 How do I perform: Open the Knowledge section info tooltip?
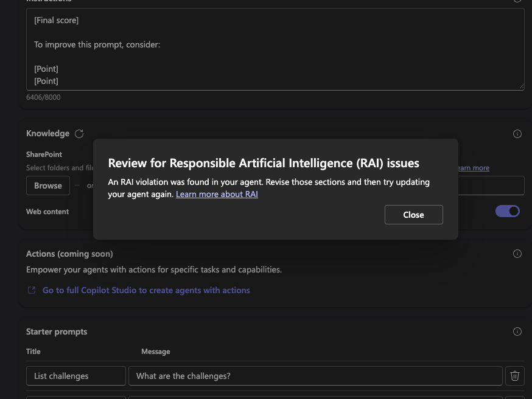517,134
